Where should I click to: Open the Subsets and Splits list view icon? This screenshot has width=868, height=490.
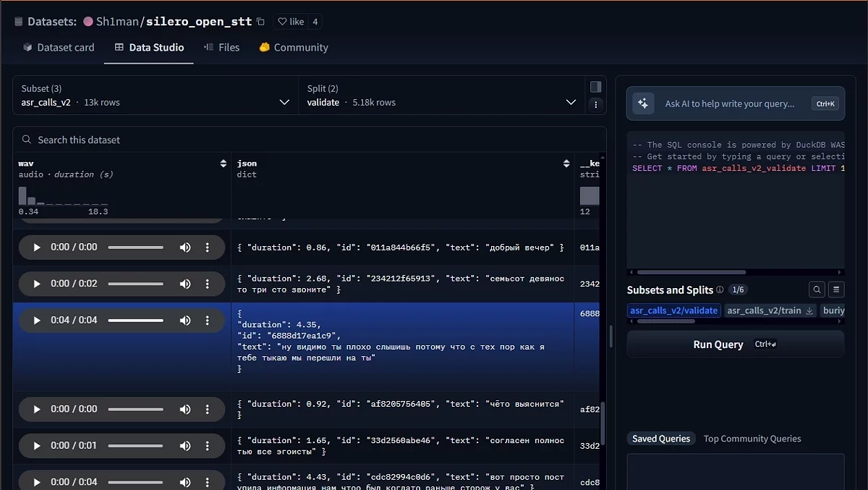(836, 290)
